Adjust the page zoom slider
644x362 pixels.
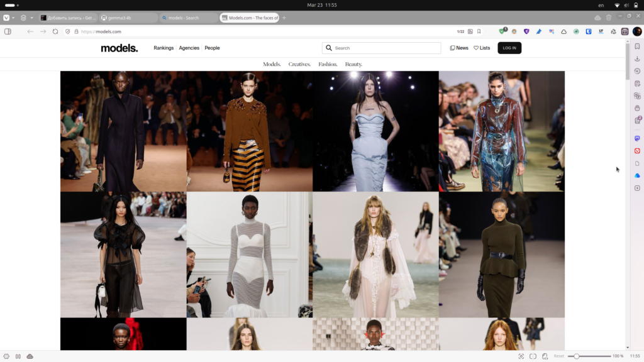tap(589, 356)
